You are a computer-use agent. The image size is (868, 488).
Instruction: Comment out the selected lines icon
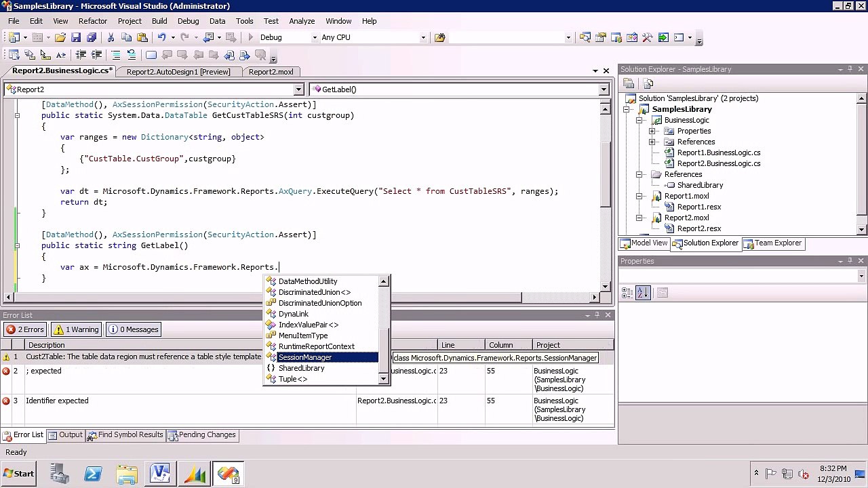pyautogui.click(x=116, y=56)
